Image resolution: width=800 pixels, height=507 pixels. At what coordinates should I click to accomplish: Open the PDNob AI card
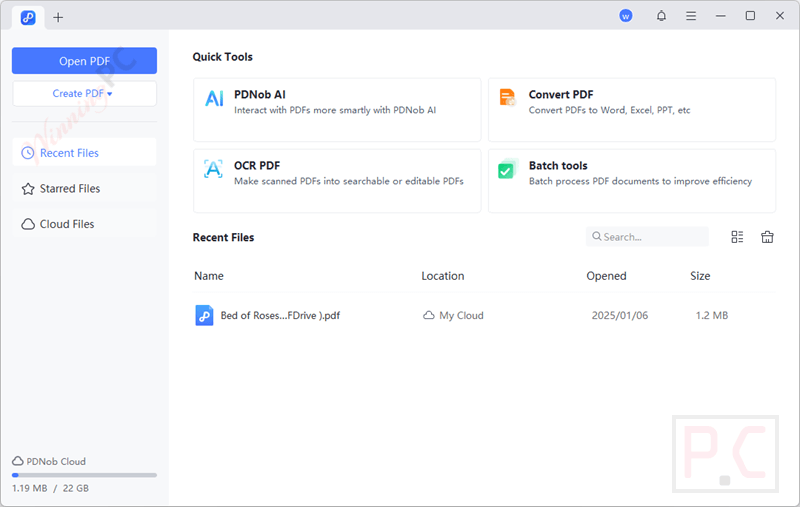pos(337,110)
